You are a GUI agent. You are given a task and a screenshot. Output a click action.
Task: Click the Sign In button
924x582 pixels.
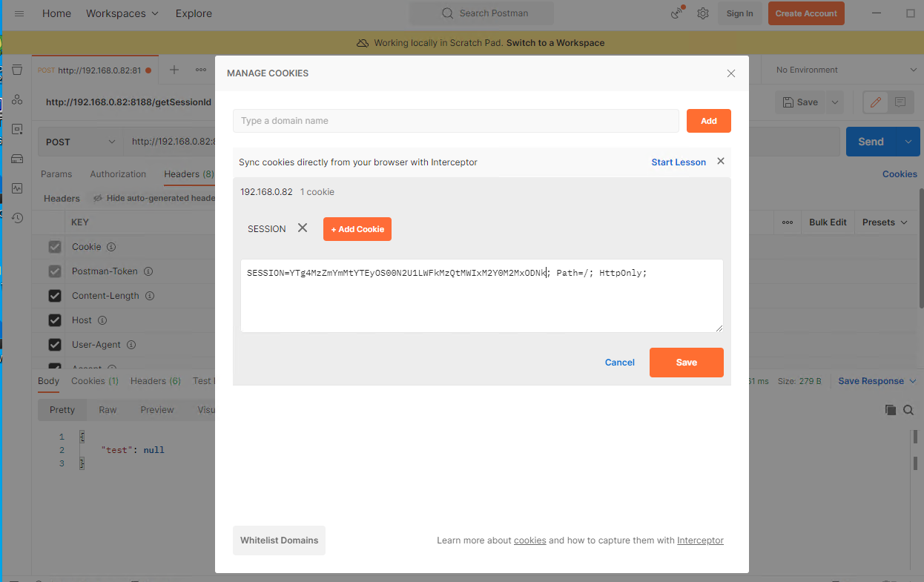pyautogui.click(x=739, y=13)
